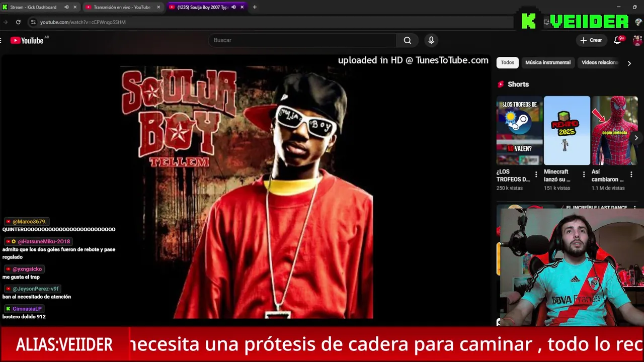Image resolution: width=644 pixels, height=362 pixels.
Task: Mute the Soulja Boy tab audio icon
Action: 233,7
